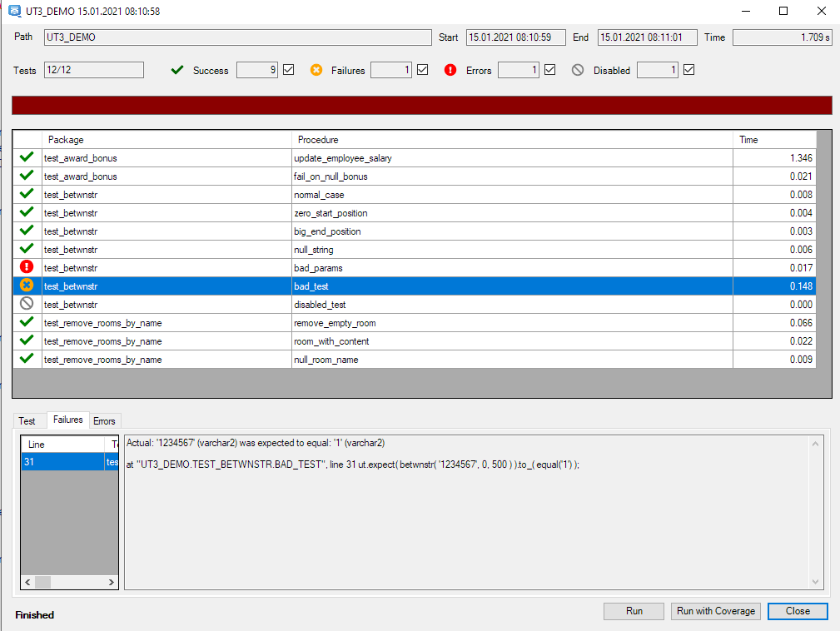Image resolution: width=840 pixels, height=631 pixels.
Task: Select the remove_empty_room procedure cell
Action: 512,323
